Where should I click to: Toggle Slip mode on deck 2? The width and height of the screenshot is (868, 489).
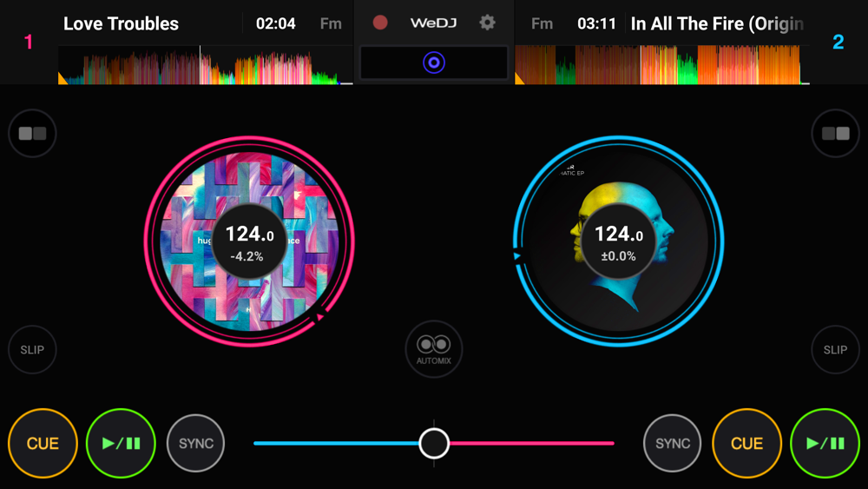[x=835, y=349]
